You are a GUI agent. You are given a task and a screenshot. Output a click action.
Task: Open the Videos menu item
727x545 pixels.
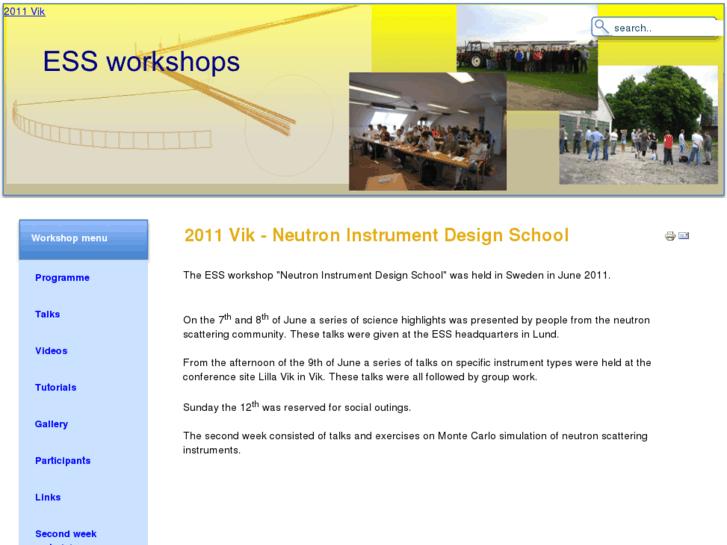(x=51, y=351)
